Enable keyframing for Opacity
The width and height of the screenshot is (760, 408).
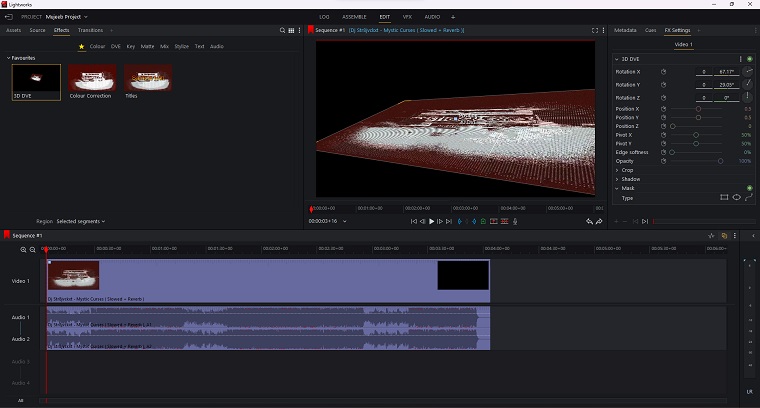[664, 161]
